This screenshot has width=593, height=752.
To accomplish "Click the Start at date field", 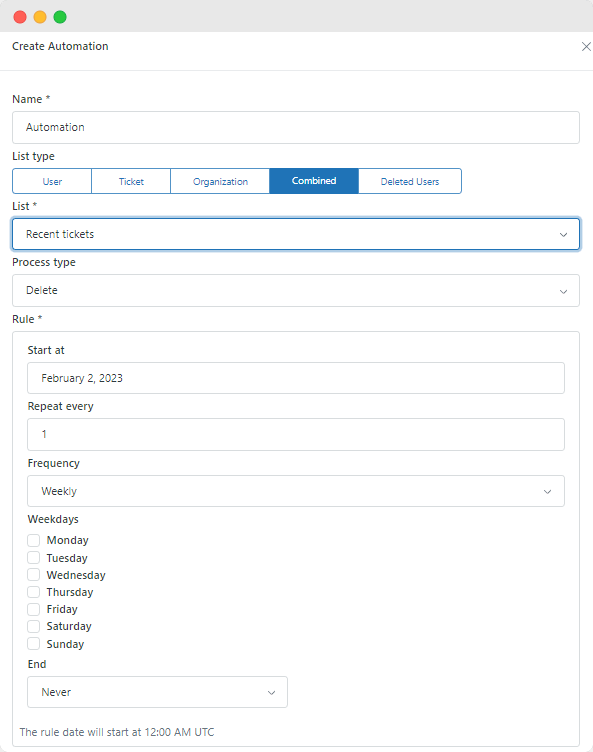I will pos(296,378).
